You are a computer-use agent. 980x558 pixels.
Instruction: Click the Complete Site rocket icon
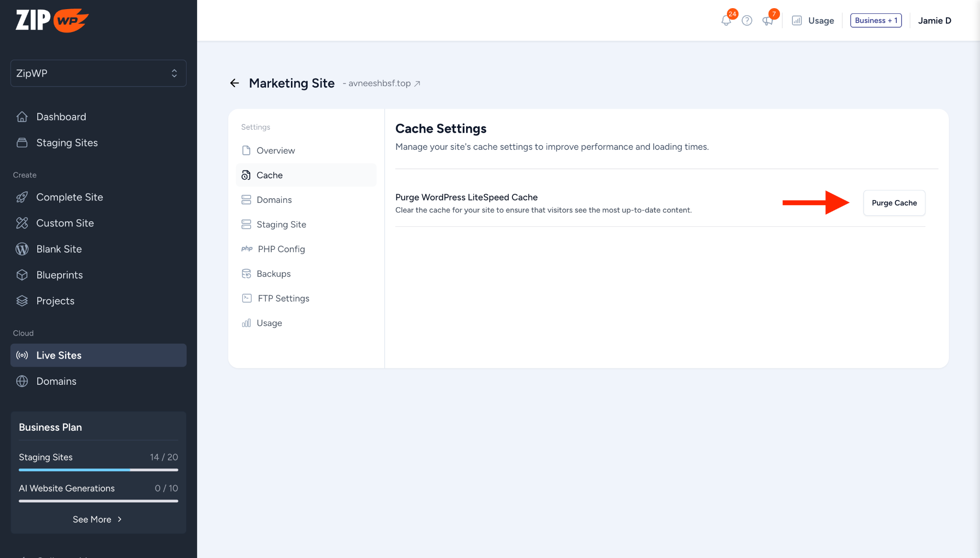22,197
